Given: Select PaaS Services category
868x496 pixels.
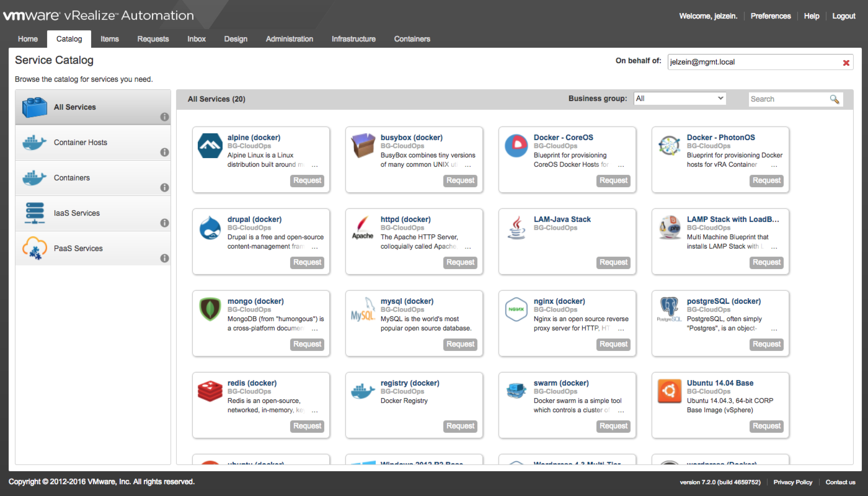Looking at the screenshot, I should click(x=93, y=249).
